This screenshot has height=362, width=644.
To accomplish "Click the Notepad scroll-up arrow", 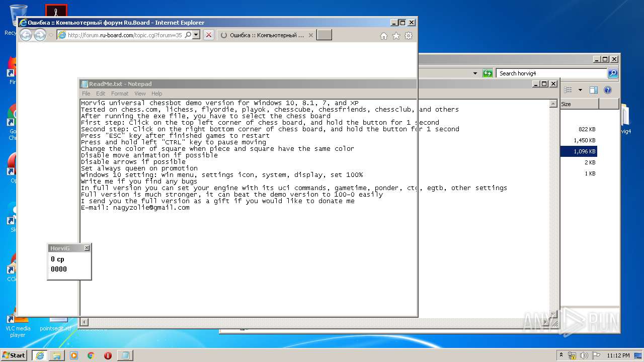I will point(553,103).
